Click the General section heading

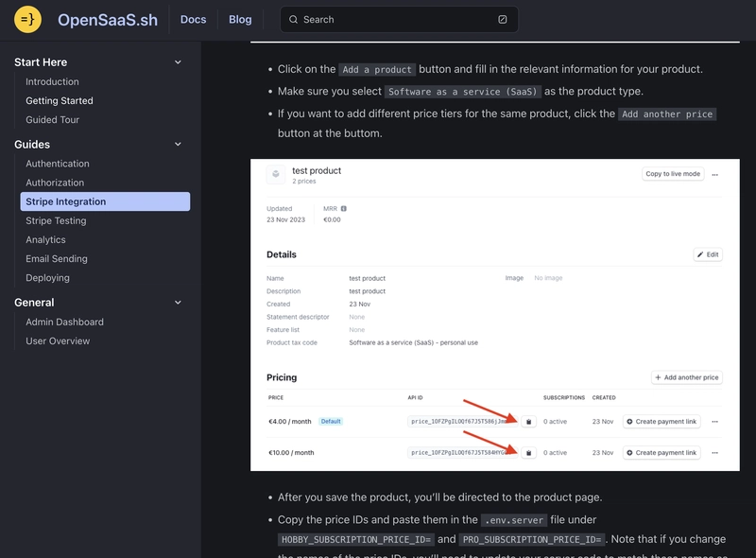click(34, 303)
